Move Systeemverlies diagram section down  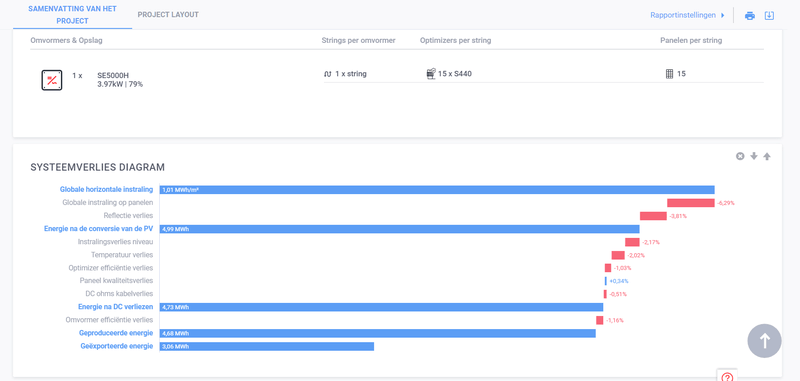click(x=754, y=156)
